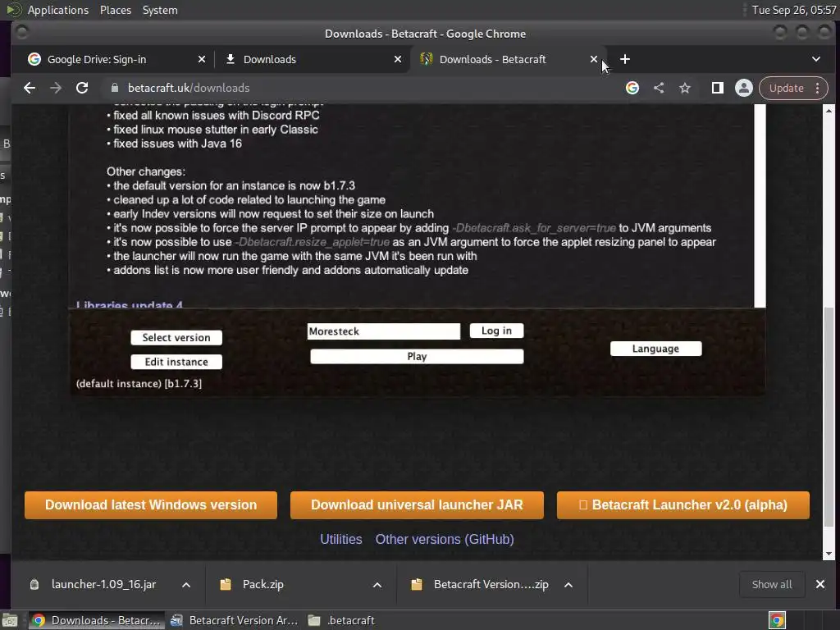Open Chrome three-dot menu
Screen dimensions: 840x630
click(818, 88)
